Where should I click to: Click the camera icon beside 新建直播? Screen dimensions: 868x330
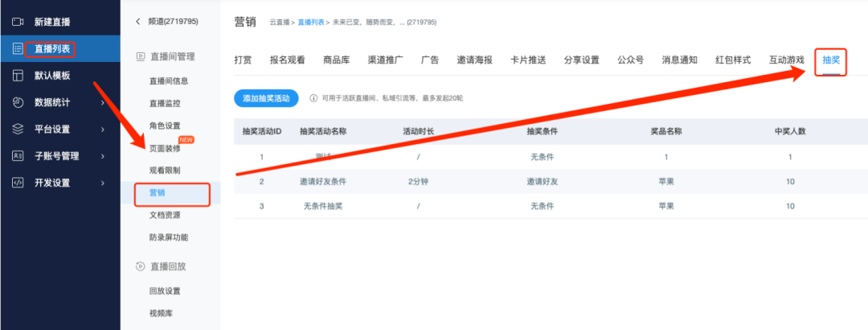[17, 21]
